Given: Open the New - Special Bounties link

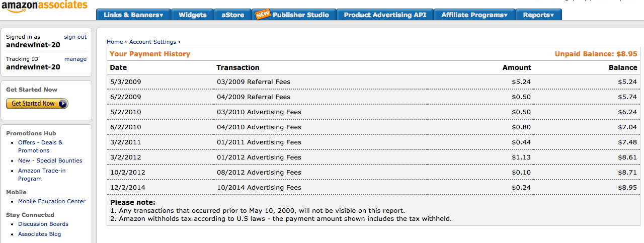Looking at the screenshot, I should coord(50,160).
